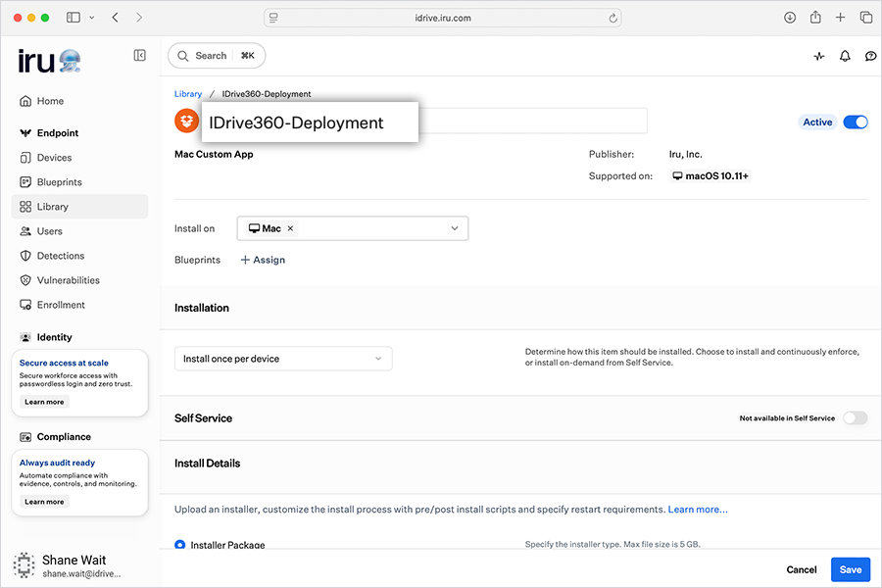Select Library in sidebar
Image resolution: width=882 pixels, height=588 pixels.
79,207
